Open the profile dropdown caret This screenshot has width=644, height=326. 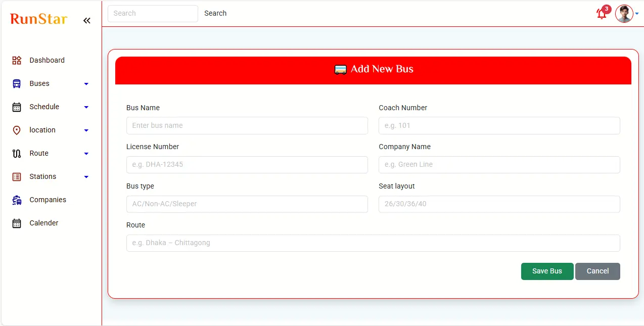tap(637, 14)
